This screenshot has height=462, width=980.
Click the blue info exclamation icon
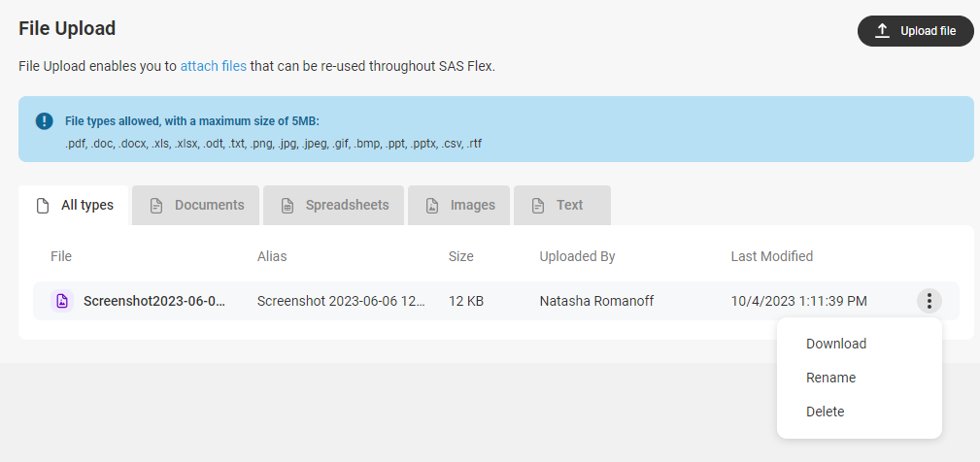point(45,121)
